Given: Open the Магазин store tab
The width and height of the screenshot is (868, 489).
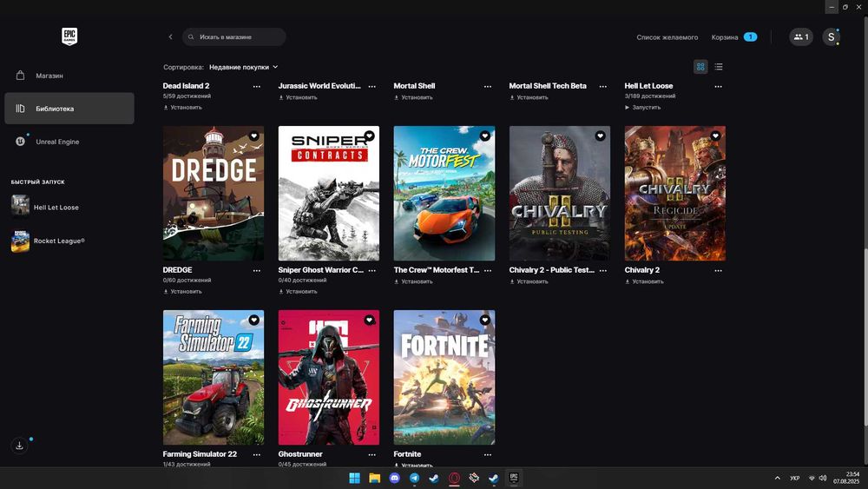Looking at the screenshot, I should (69, 76).
